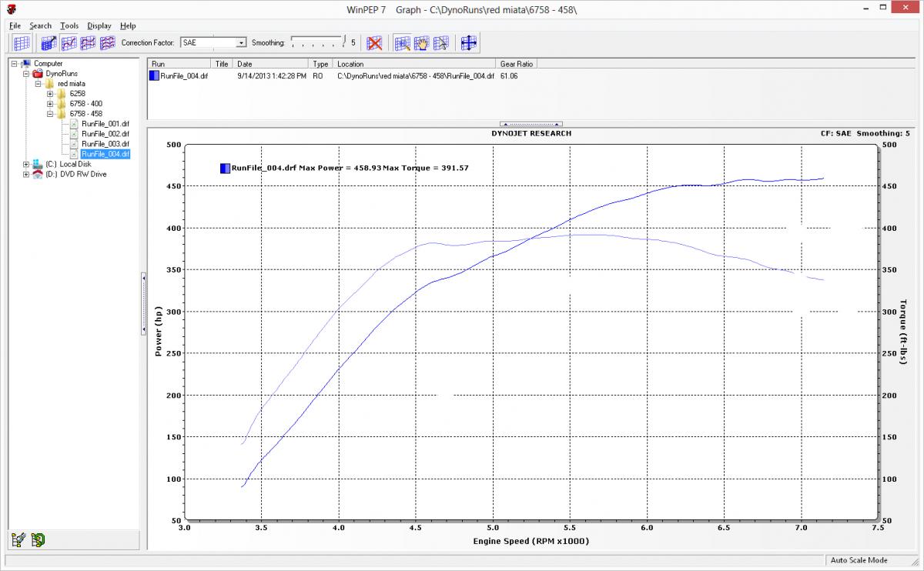Select the zoom magnifier graph tool
The height and width of the screenshot is (571, 924).
pos(402,43)
